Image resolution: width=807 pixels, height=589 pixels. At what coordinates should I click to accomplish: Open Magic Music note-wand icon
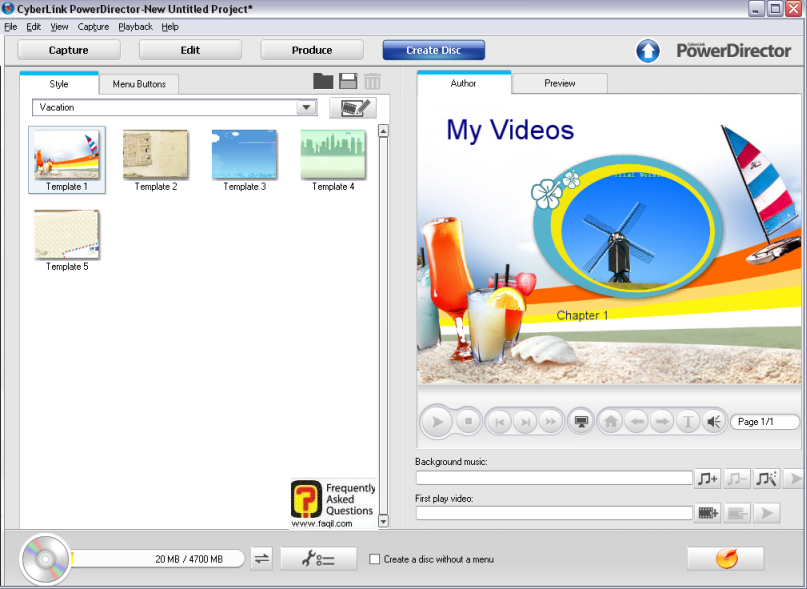pos(767,479)
